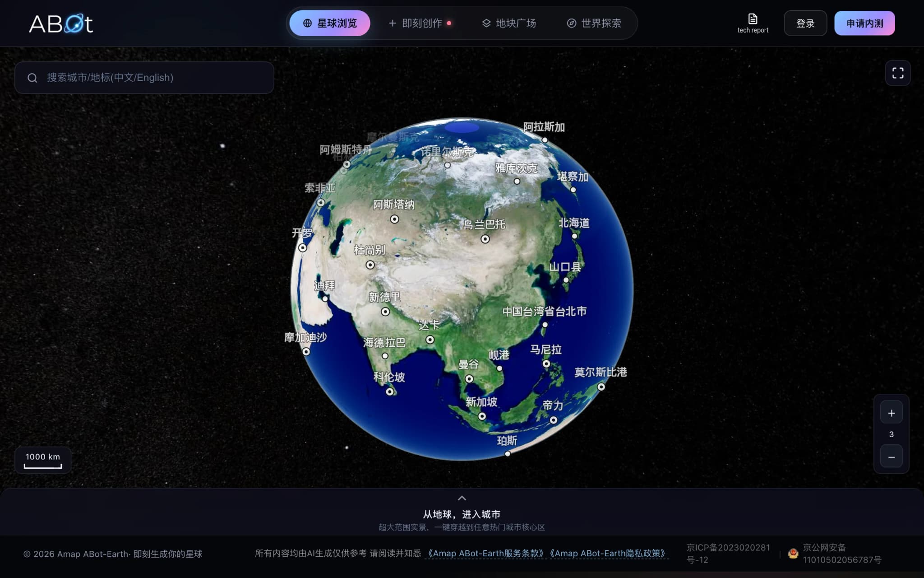Click the 申请内测 button

[x=864, y=23]
